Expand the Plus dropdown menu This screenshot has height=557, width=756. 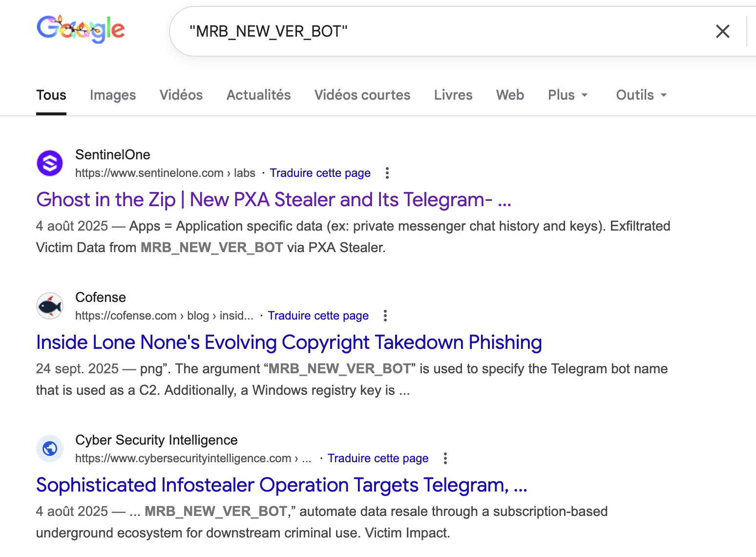567,95
